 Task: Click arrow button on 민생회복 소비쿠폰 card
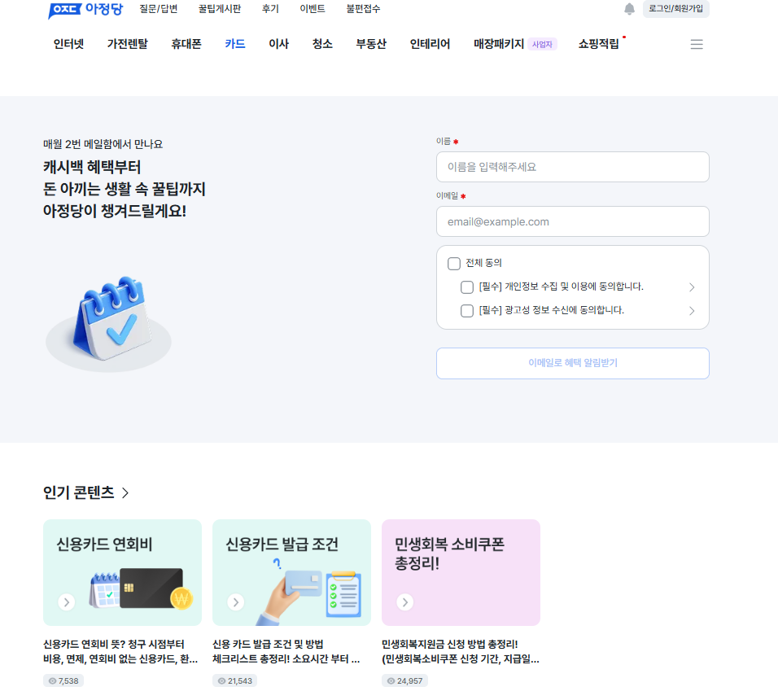click(x=405, y=602)
